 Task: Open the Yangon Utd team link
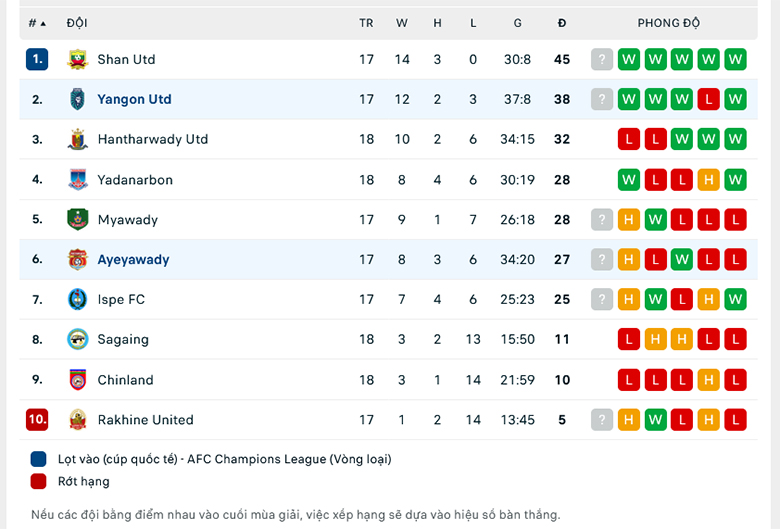click(x=134, y=100)
